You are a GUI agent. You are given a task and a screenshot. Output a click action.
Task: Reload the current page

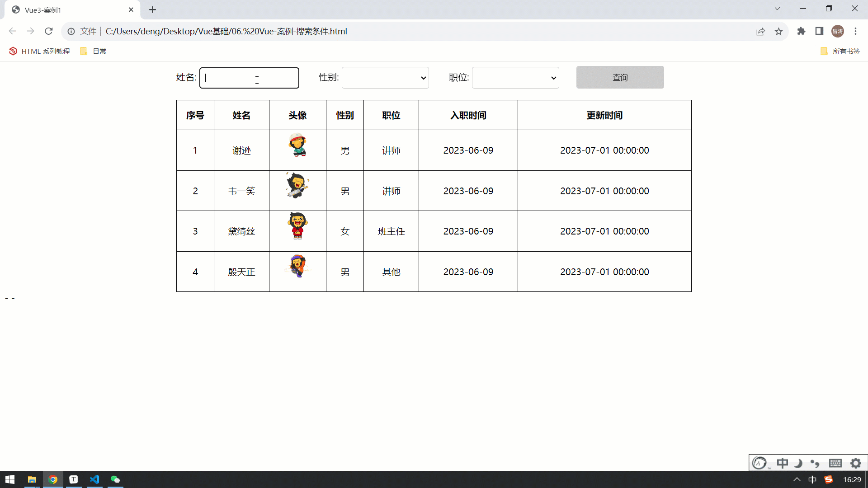pos(49,31)
